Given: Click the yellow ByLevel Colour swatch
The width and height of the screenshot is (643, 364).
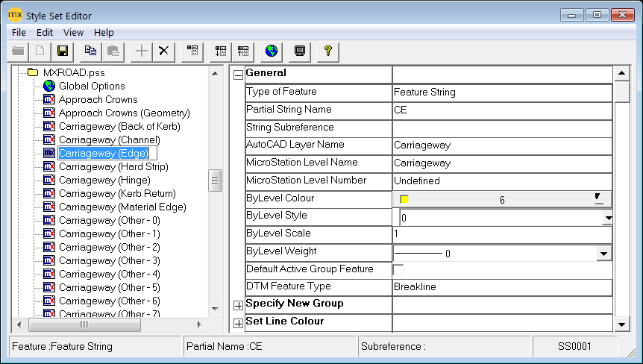Looking at the screenshot, I should tap(404, 200).
